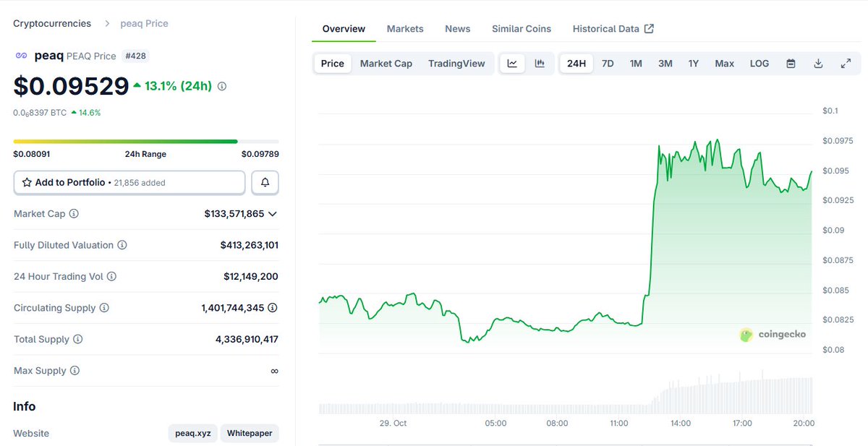Click the 14.6% BTC change text
Image resolution: width=868 pixels, height=446 pixels.
pyautogui.click(x=90, y=113)
